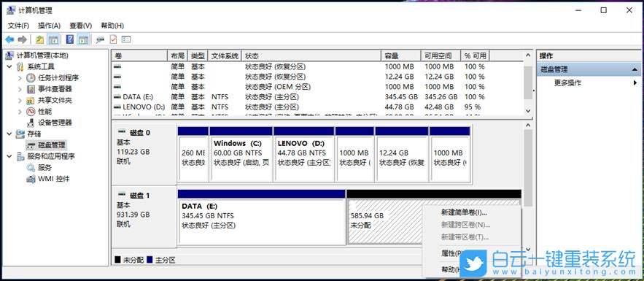
Task: Sort by the 文件系统 column header
Action: (225, 56)
